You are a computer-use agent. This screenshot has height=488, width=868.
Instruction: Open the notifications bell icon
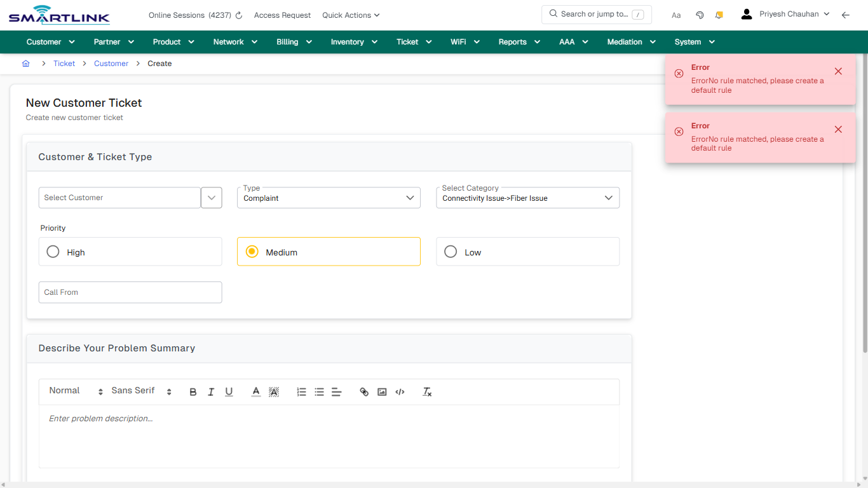pos(719,14)
